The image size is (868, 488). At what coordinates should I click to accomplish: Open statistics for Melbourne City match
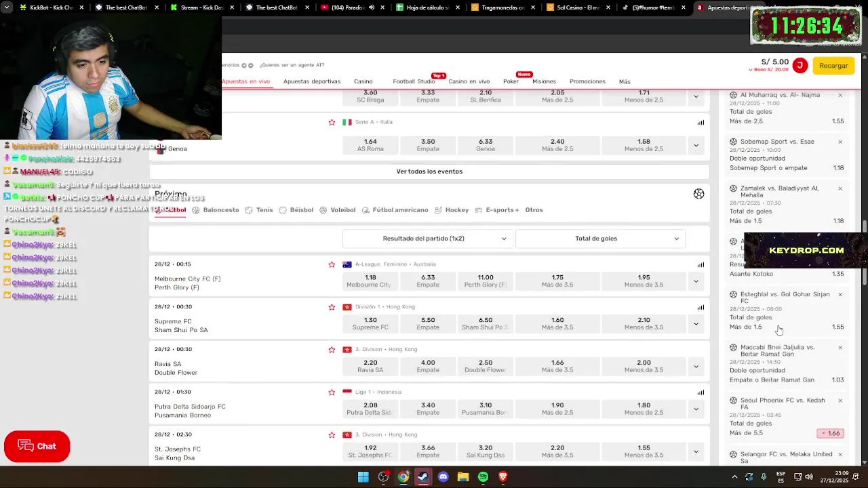tap(701, 264)
